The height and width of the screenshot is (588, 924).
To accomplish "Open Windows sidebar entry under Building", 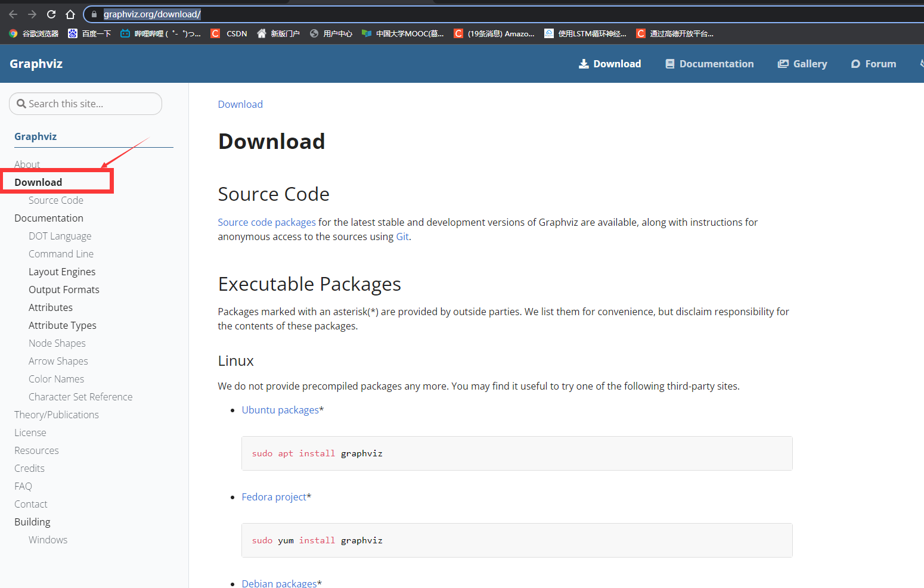I will [x=48, y=540].
